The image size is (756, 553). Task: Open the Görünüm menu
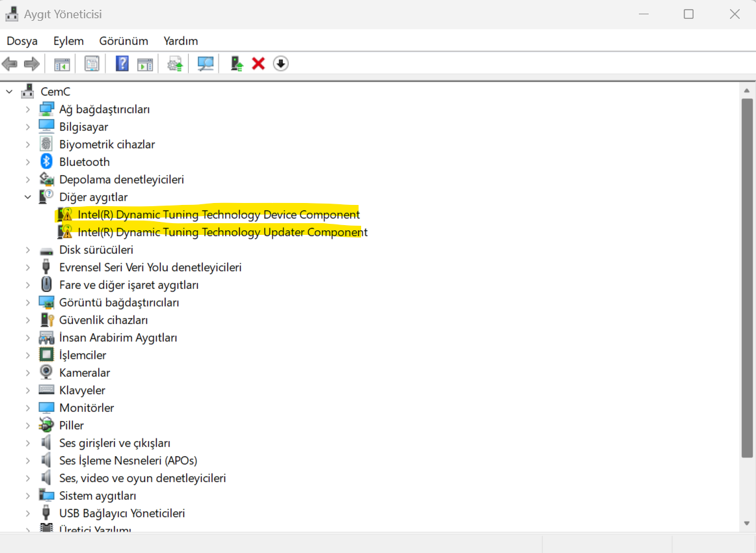coord(124,41)
